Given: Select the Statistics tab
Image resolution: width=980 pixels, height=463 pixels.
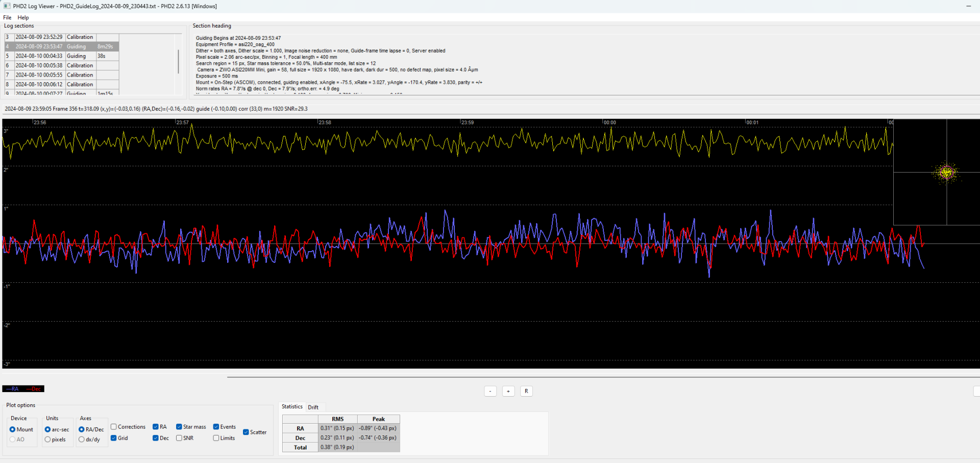Looking at the screenshot, I should click(x=292, y=407).
